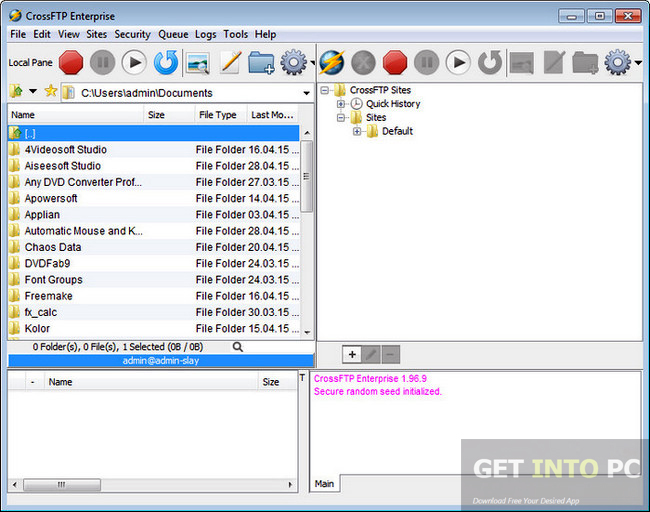Screen dimensions: 650x512
Task: Open the dropdown arrow next to up-folder icon
Action: pyautogui.click(x=33, y=91)
